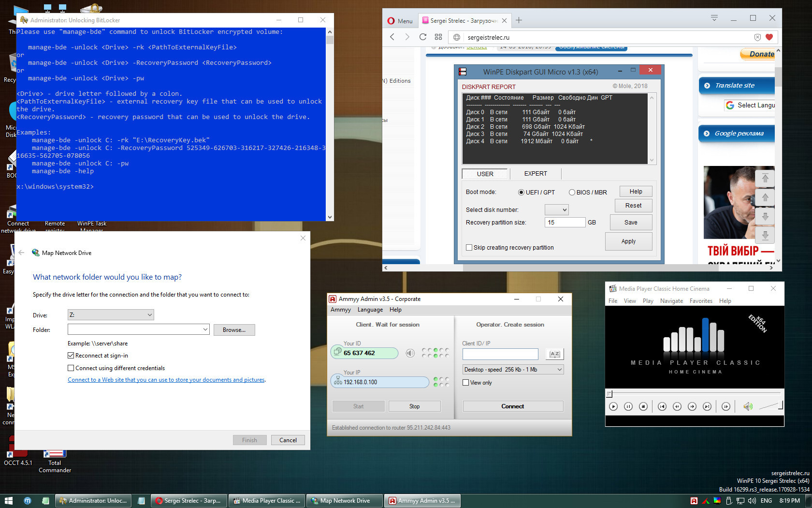This screenshot has height=508, width=812.
Task: Click safely remove USB tray icon
Action: 729,501
